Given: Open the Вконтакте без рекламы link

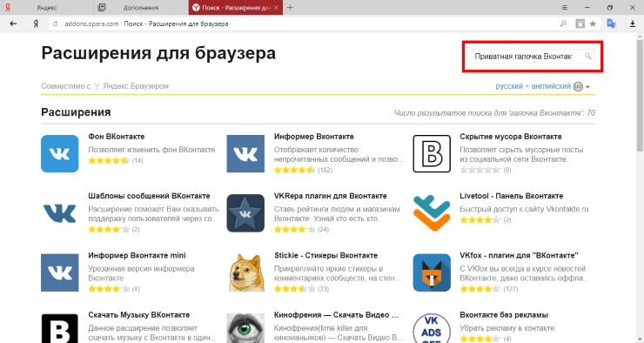Looking at the screenshot, I should (x=504, y=315).
